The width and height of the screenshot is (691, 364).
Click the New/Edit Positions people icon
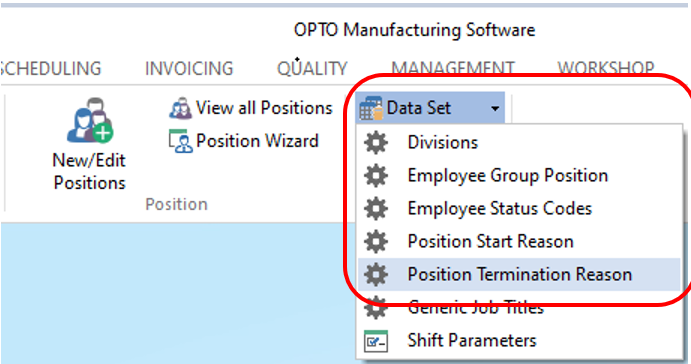tap(90, 120)
